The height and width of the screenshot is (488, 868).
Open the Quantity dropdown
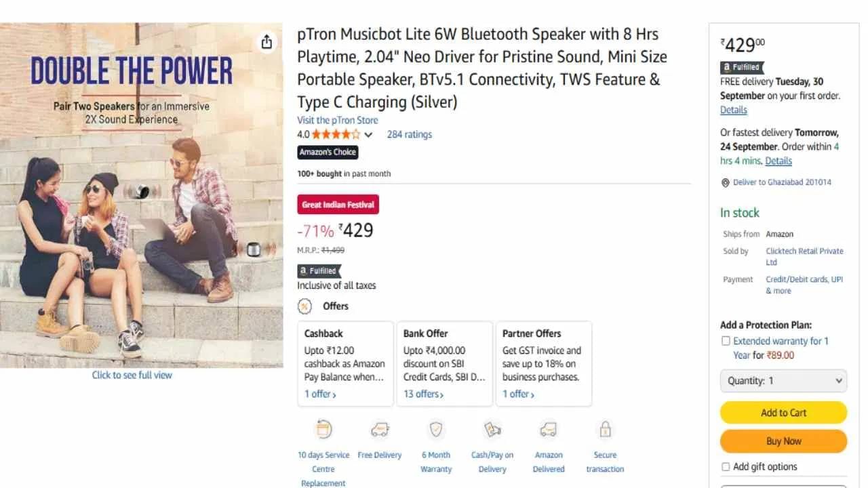[783, 380]
